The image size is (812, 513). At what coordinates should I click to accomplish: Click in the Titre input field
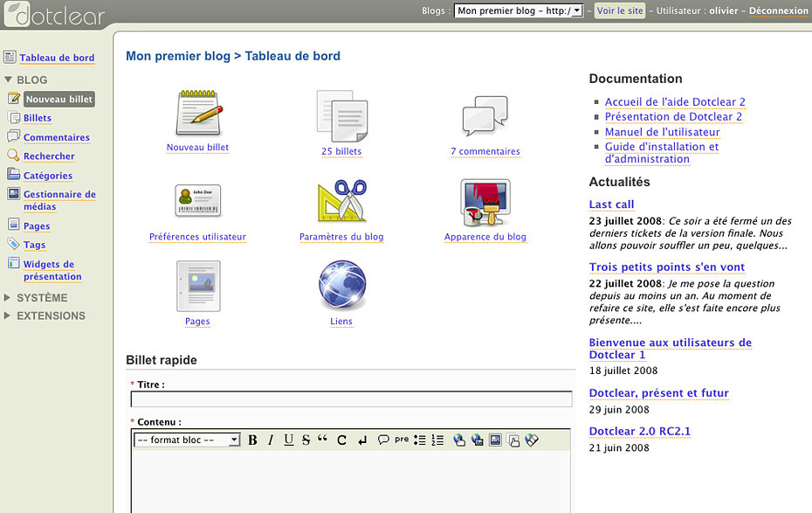[x=351, y=399]
